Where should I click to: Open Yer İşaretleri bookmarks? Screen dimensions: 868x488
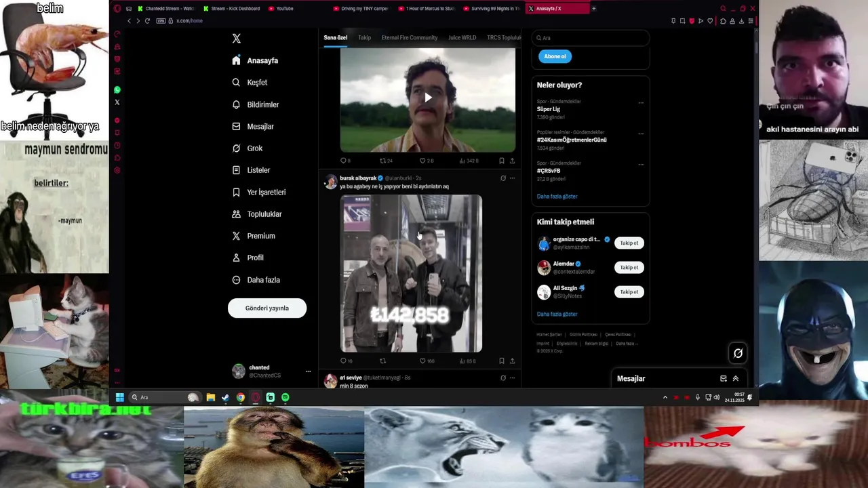coord(258,192)
